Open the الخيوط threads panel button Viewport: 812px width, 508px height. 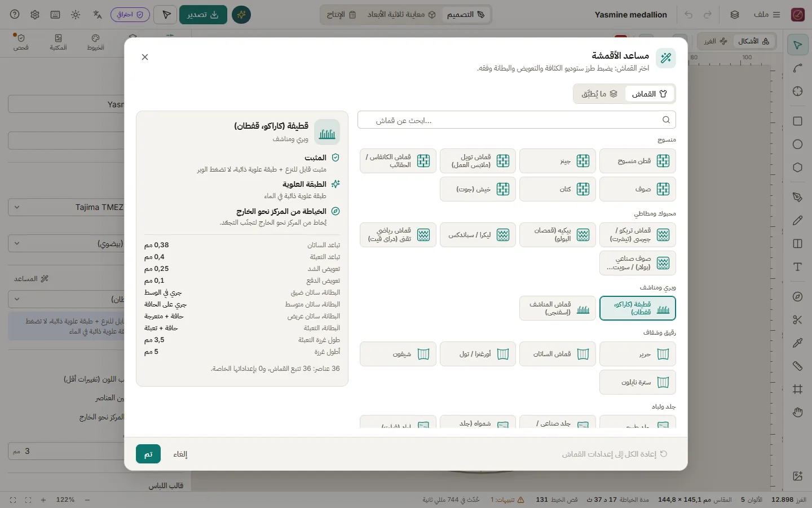pos(95,42)
